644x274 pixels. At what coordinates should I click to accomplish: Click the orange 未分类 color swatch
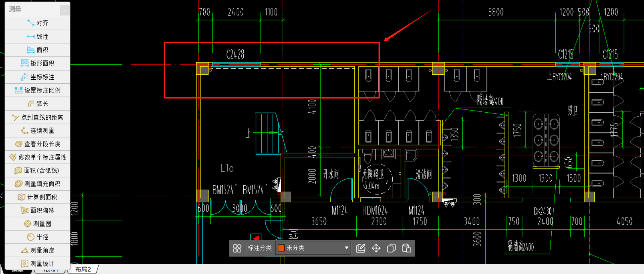[281, 248]
